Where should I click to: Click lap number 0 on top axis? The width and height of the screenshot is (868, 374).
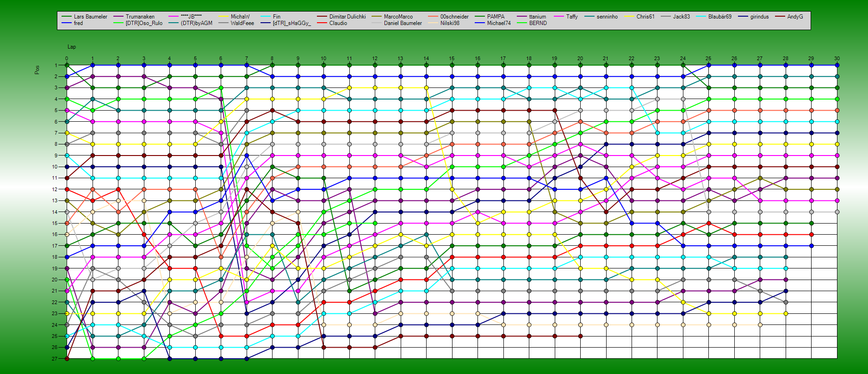point(67,59)
